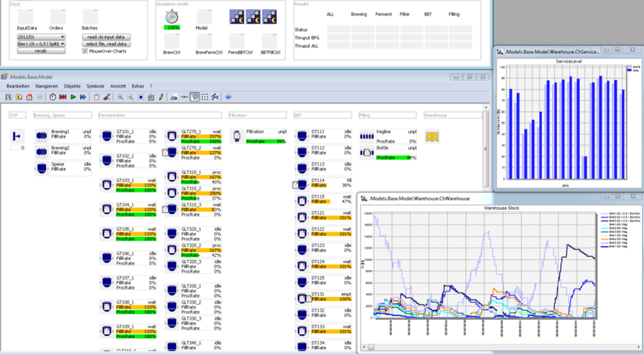
Task: Open the Objekte menu
Action: [72, 86]
